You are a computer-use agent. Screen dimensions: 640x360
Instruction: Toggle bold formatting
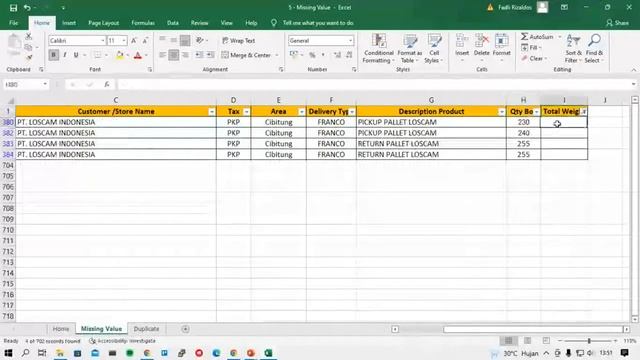tap(53, 55)
